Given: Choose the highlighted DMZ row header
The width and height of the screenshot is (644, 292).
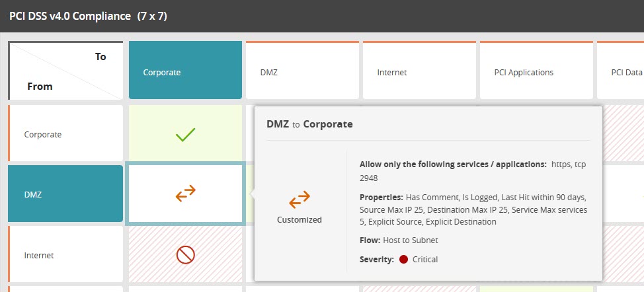Looking at the screenshot, I should coord(65,194).
